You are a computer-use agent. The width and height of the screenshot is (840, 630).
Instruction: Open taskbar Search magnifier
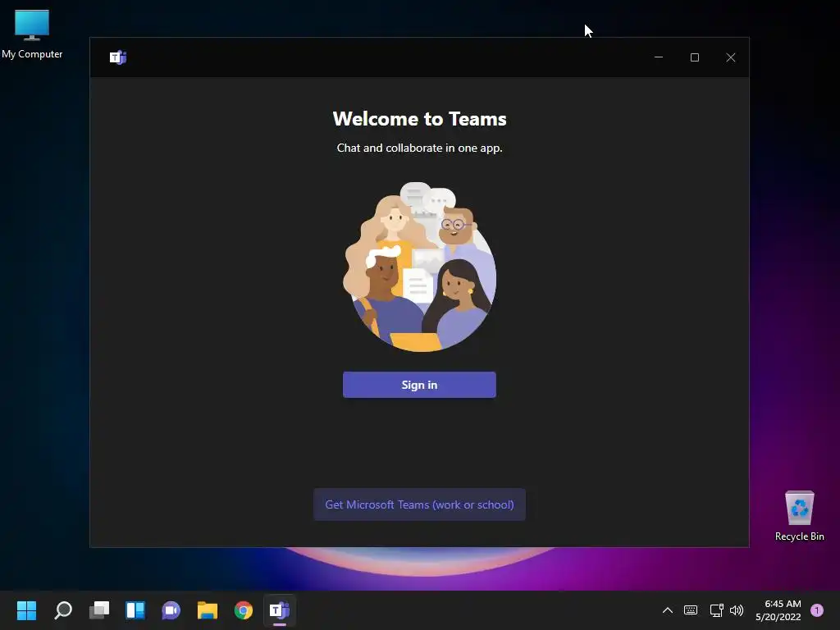click(x=63, y=610)
